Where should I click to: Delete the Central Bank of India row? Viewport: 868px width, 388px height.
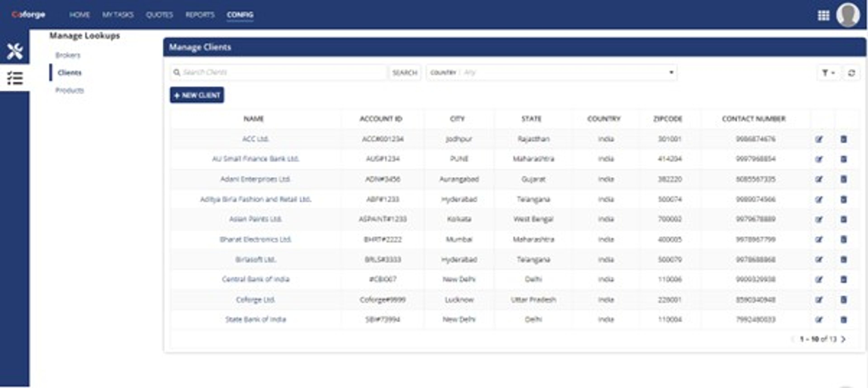tap(843, 279)
